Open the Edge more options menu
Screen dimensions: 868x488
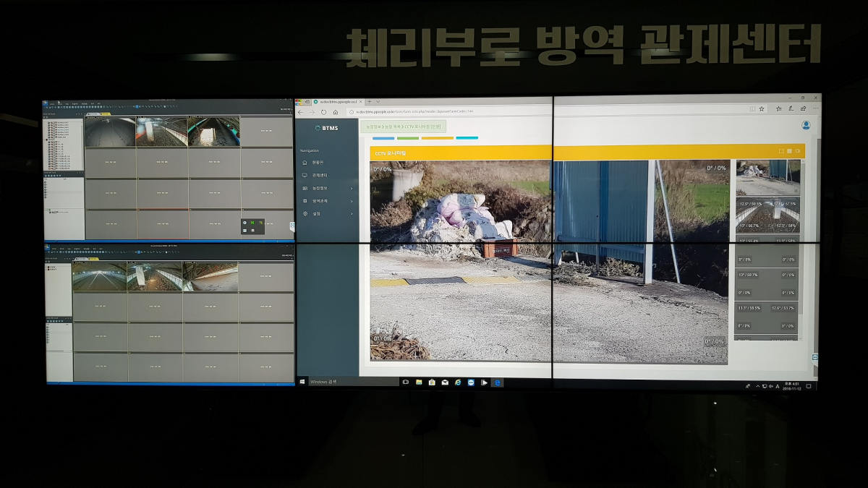815,108
